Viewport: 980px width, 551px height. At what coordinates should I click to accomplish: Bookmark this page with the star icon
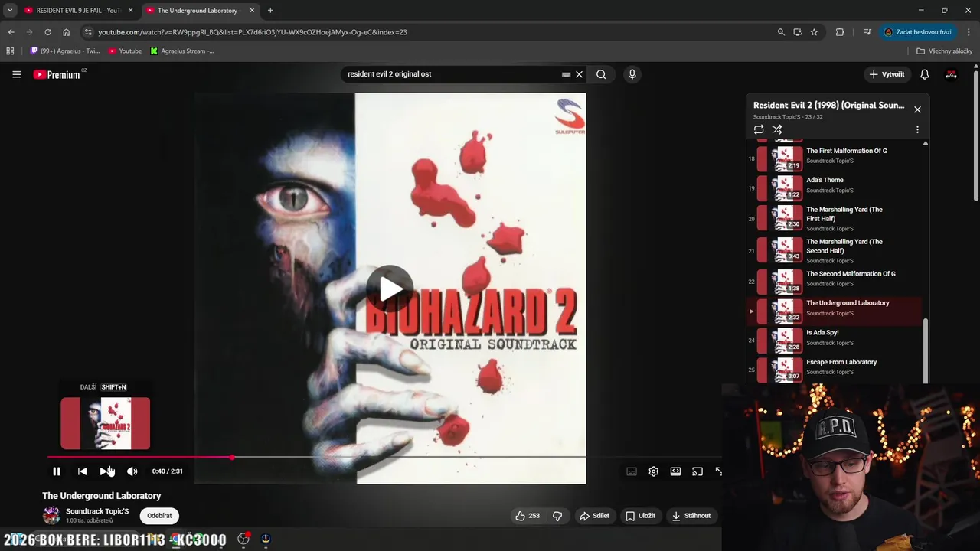(x=814, y=32)
